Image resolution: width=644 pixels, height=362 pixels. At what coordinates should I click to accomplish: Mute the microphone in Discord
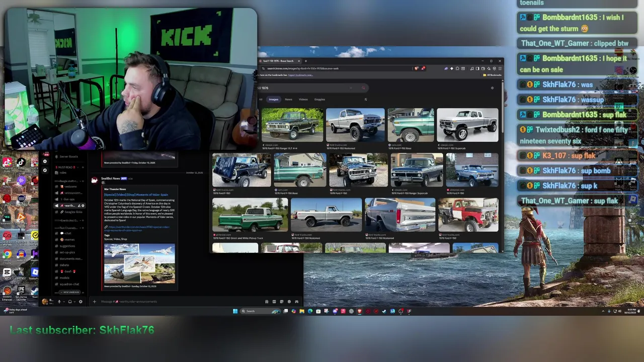click(x=59, y=302)
